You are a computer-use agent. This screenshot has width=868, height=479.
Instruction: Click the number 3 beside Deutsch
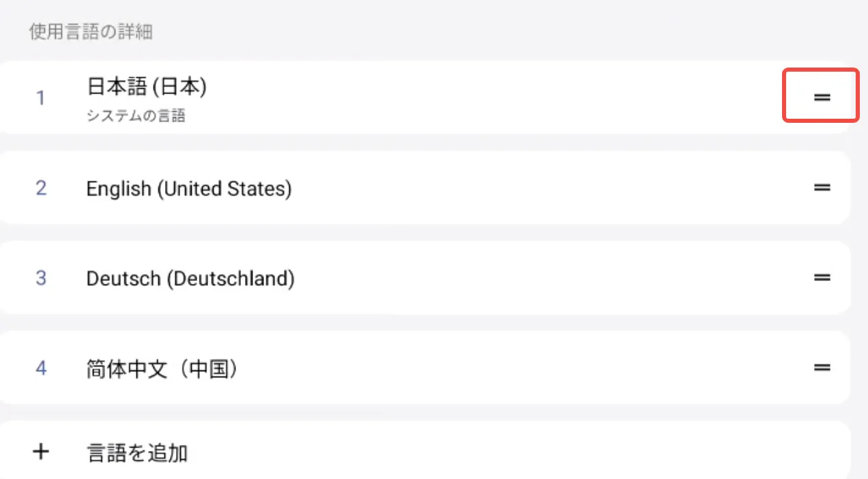coord(41,278)
